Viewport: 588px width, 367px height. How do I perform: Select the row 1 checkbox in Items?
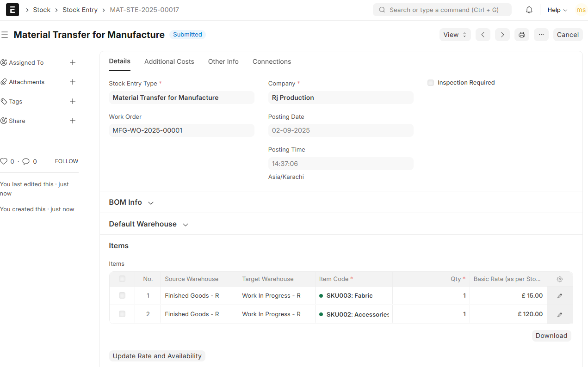[x=122, y=295]
